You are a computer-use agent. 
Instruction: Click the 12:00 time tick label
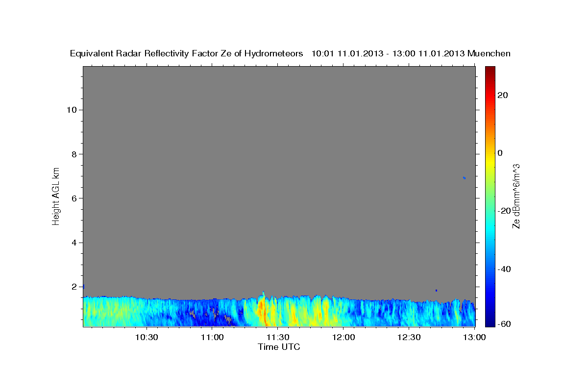pyautogui.click(x=343, y=337)
